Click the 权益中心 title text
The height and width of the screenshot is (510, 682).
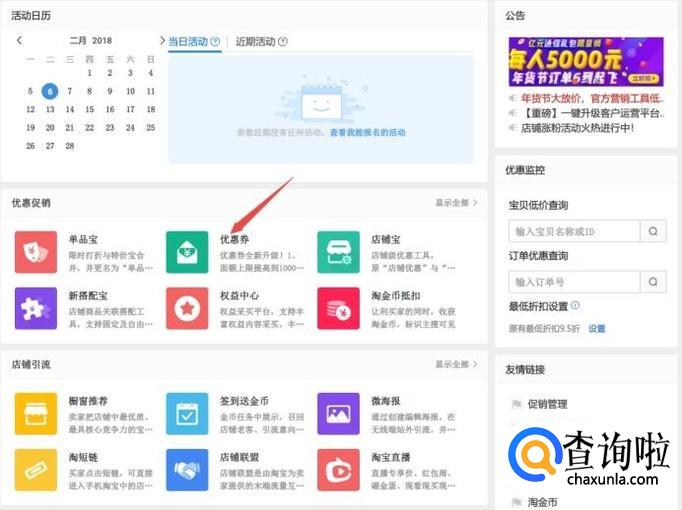[x=240, y=295]
